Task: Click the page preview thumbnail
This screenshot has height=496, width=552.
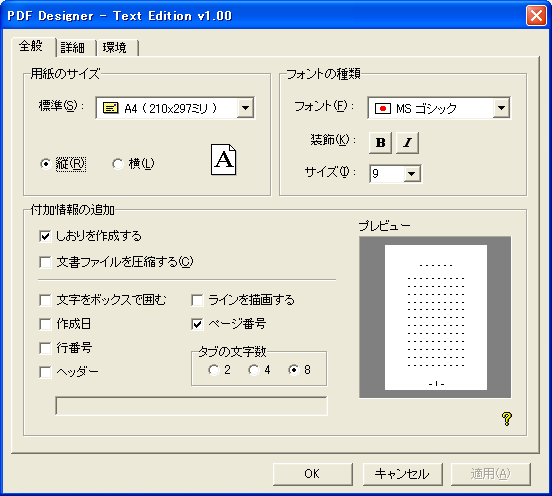Action: [435, 317]
